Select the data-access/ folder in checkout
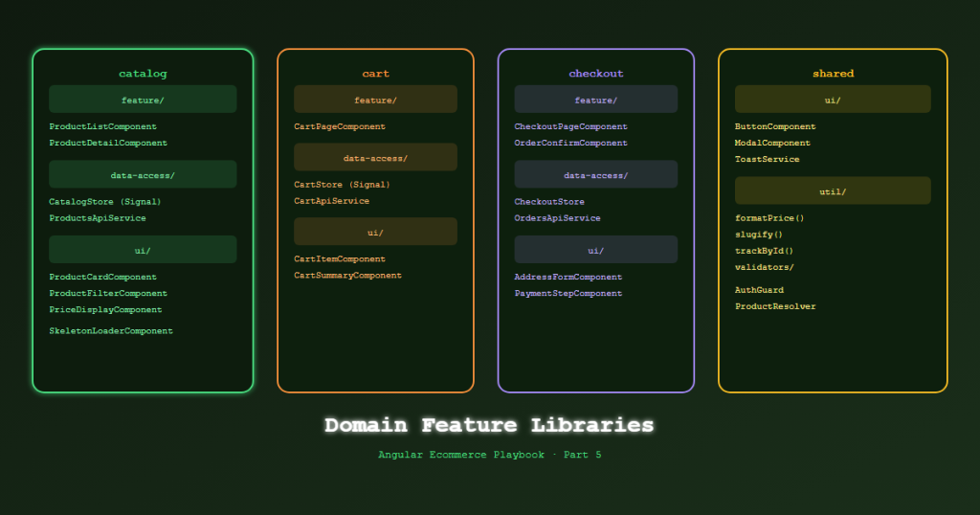This screenshot has height=515, width=980. pyautogui.click(x=595, y=174)
